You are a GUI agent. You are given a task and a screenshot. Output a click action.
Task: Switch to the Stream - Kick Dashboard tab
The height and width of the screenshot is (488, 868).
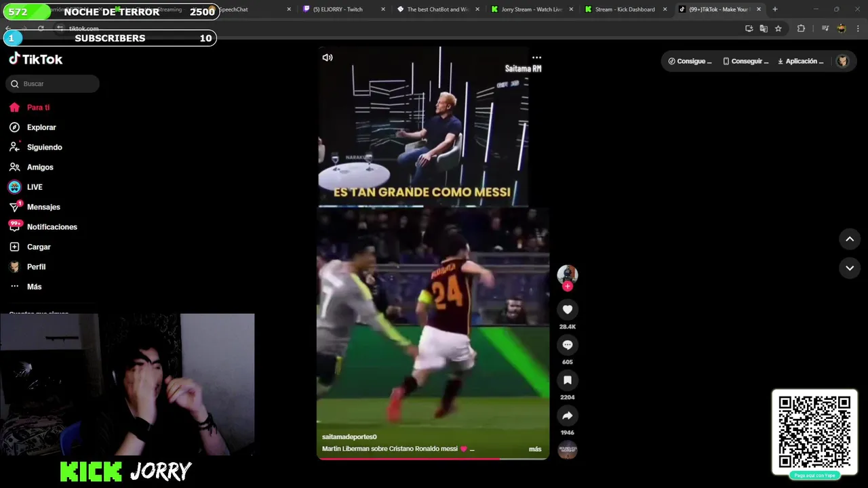tap(625, 9)
